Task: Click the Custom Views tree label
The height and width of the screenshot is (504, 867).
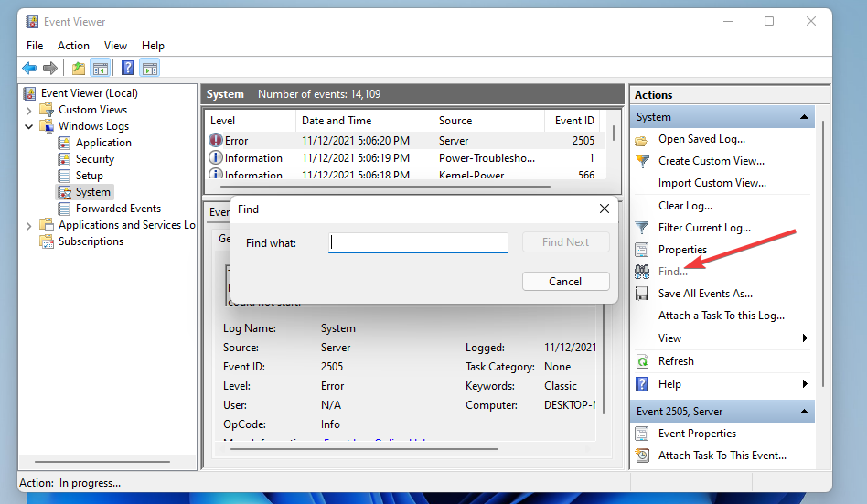Action: point(93,110)
